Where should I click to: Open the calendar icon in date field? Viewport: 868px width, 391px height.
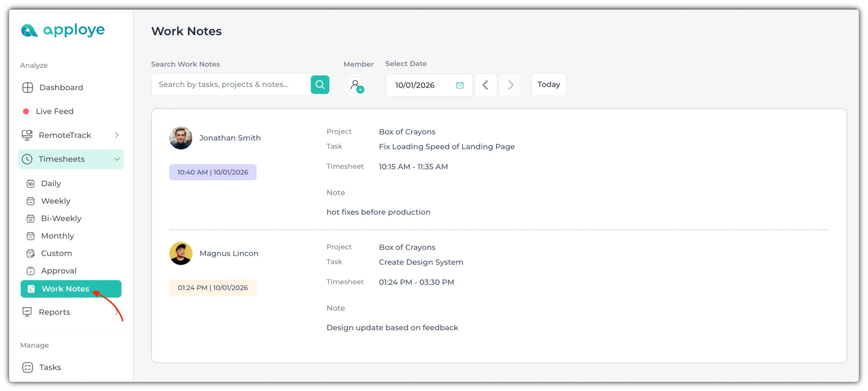(460, 85)
